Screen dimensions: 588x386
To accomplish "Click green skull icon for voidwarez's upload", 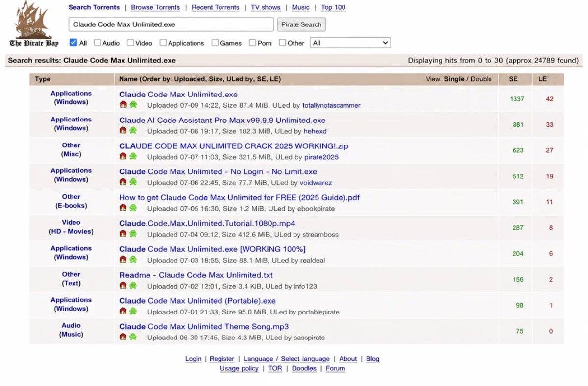I will point(133,182).
